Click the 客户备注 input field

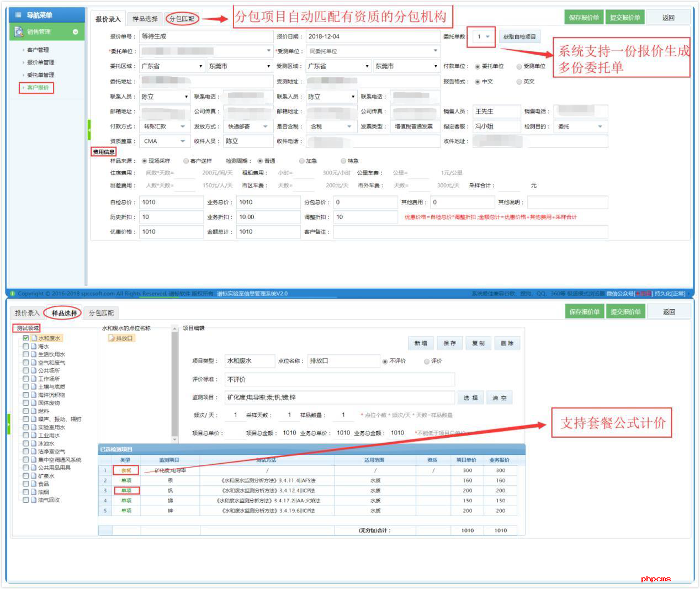pos(470,232)
